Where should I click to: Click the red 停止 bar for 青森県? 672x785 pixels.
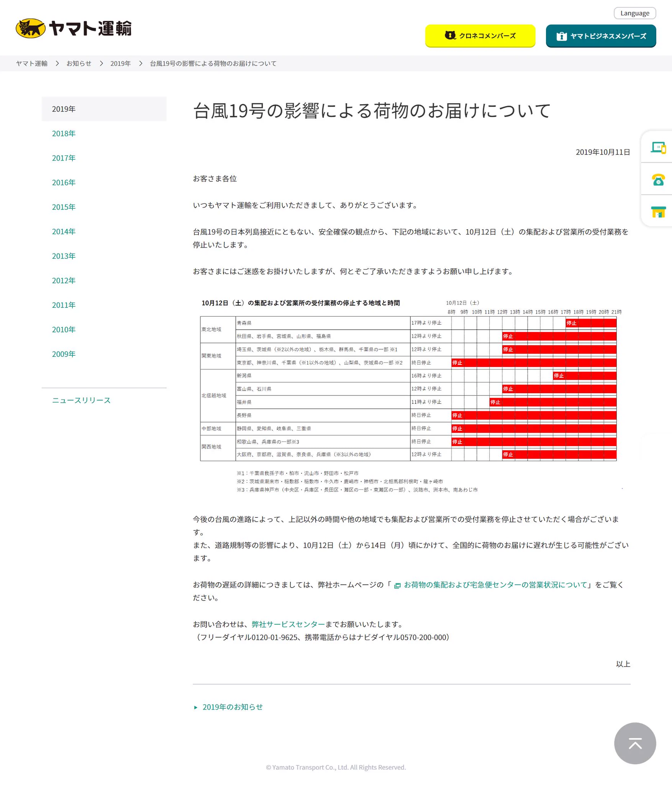tap(591, 323)
